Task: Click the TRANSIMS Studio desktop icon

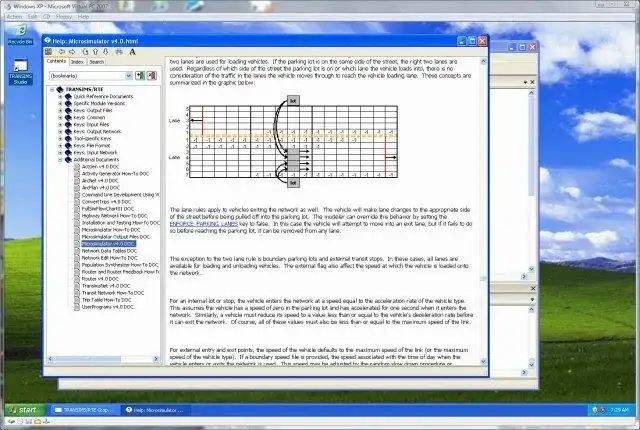Action: point(20,72)
